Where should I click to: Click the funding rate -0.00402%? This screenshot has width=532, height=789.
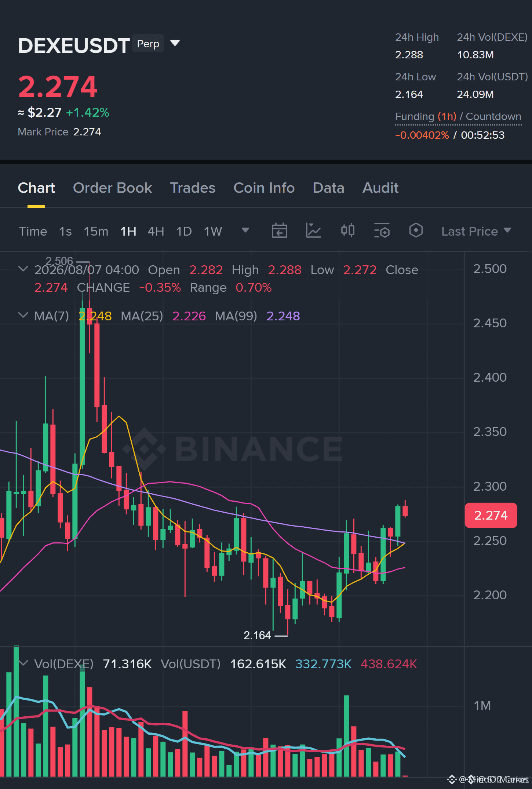tap(422, 135)
